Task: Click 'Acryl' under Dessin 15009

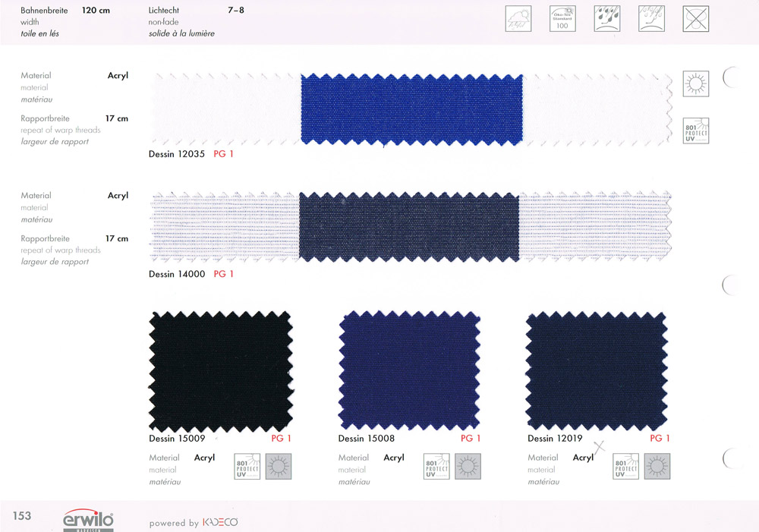Action: [x=204, y=458]
